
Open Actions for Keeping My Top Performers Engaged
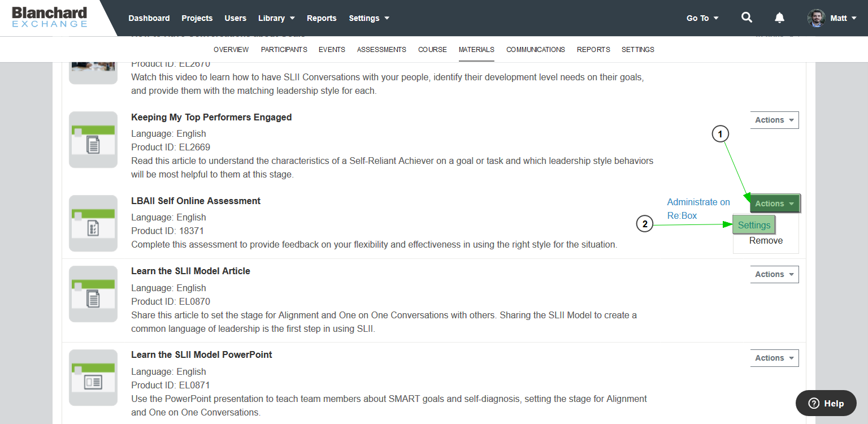coord(774,120)
